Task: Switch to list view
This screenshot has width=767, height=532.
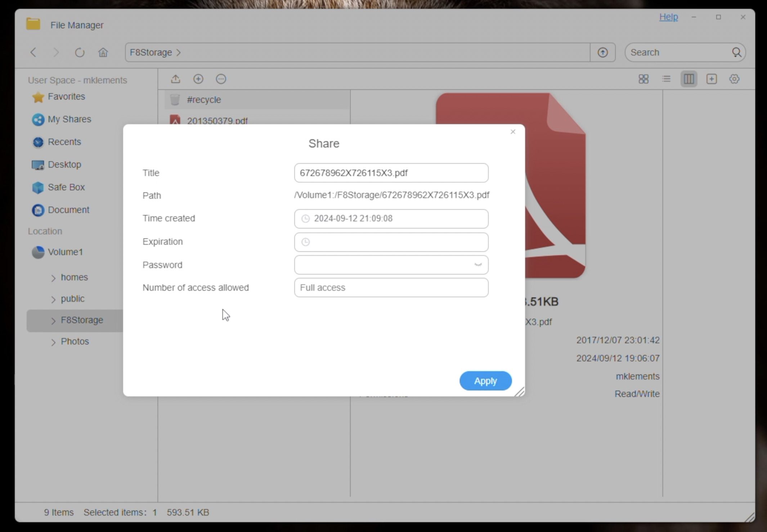Action: (x=666, y=79)
